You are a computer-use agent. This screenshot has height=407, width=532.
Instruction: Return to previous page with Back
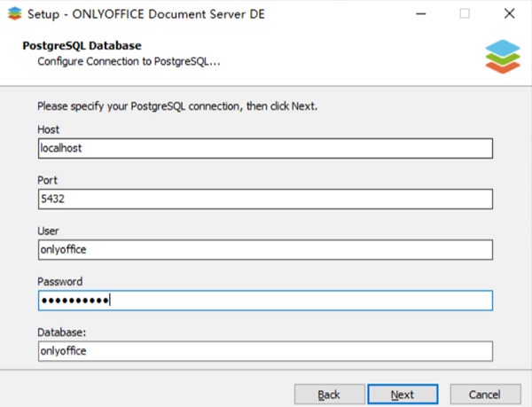[x=330, y=394]
